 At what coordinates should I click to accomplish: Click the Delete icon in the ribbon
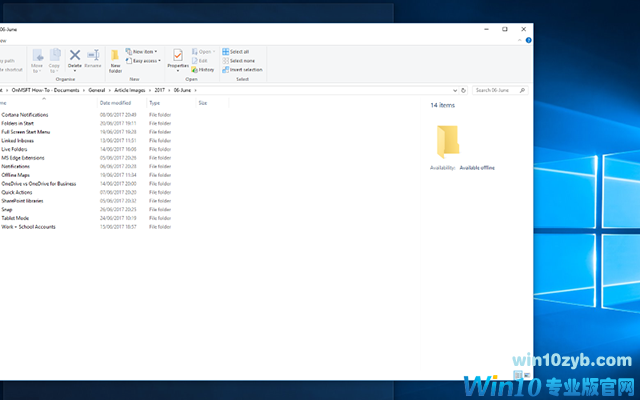(75, 58)
